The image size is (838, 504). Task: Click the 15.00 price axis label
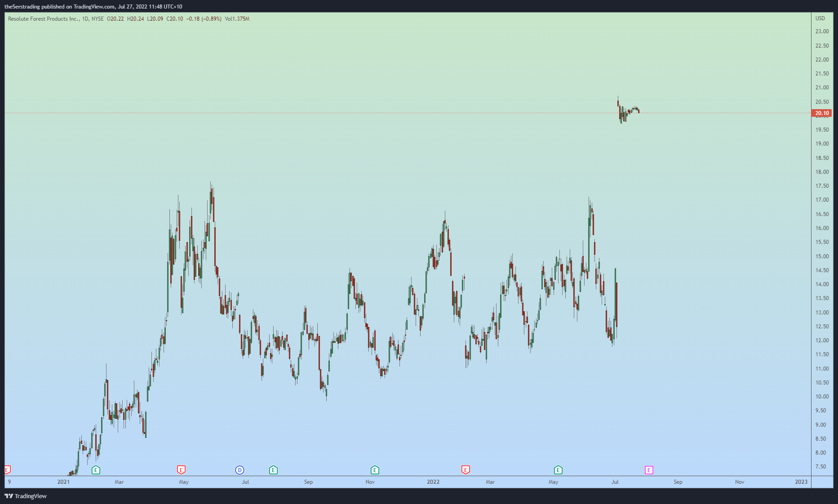(822, 256)
